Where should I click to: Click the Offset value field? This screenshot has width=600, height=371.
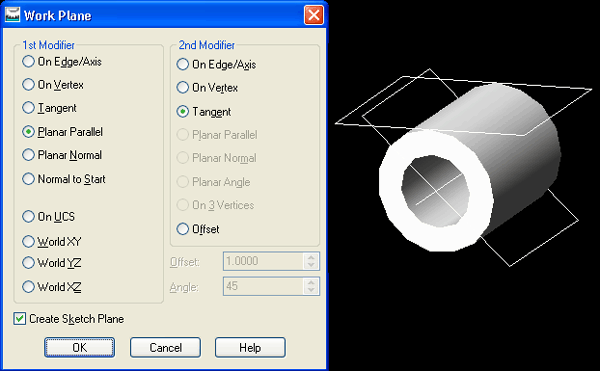tap(263, 261)
